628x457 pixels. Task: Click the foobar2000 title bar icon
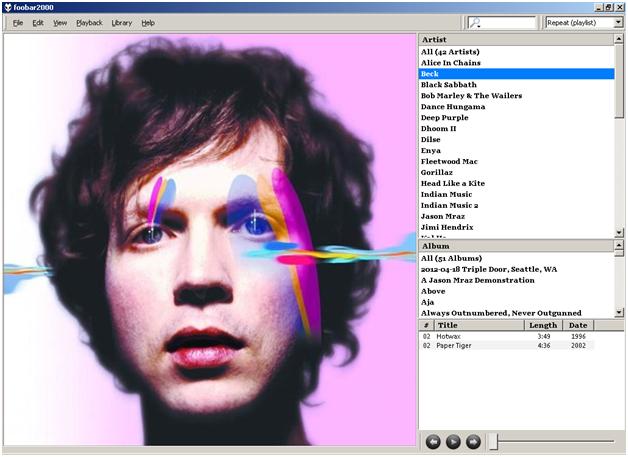9,6
